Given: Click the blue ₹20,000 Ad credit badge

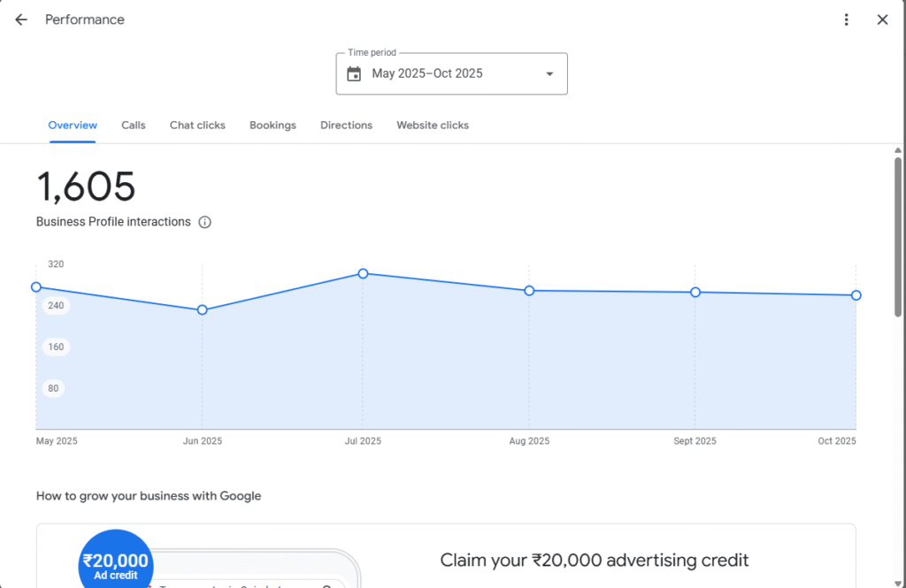Looking at the screenshot, I should coord(115,562).
